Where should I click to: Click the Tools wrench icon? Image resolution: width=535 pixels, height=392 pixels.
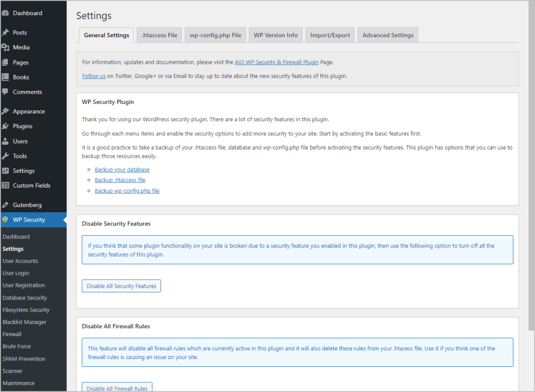5,156
